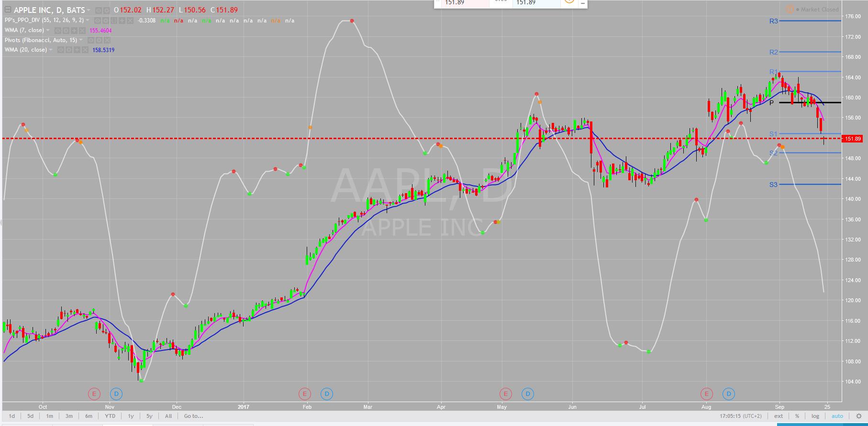Click the R3 pivot level label

pos(774,21)
